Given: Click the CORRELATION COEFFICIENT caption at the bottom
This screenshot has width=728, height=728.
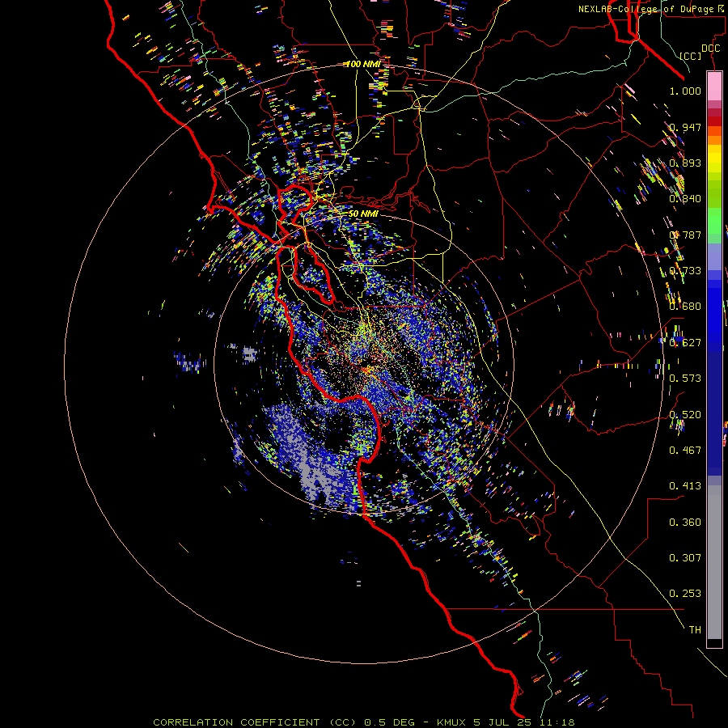Looking at the screenshot, I should pos(363,722).
